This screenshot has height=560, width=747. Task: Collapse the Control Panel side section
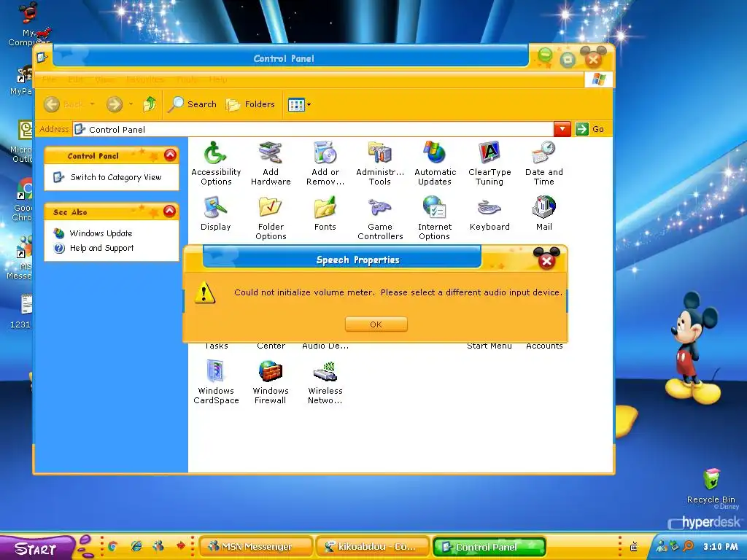170,155
